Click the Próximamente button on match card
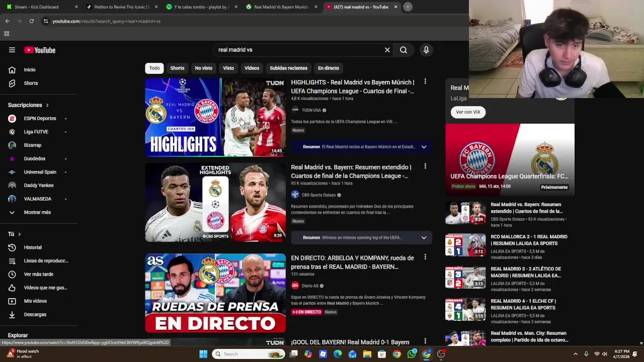The height and width of the screenshot is (362, 644). (x=554, y=187)
